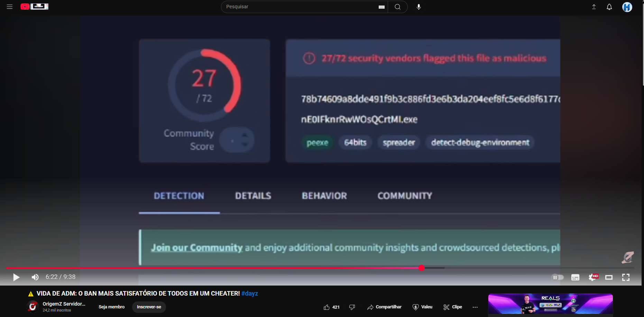This screenshot has width=644, height=317.
Task: Seek using the video progress bar
Action: (311, 268)
